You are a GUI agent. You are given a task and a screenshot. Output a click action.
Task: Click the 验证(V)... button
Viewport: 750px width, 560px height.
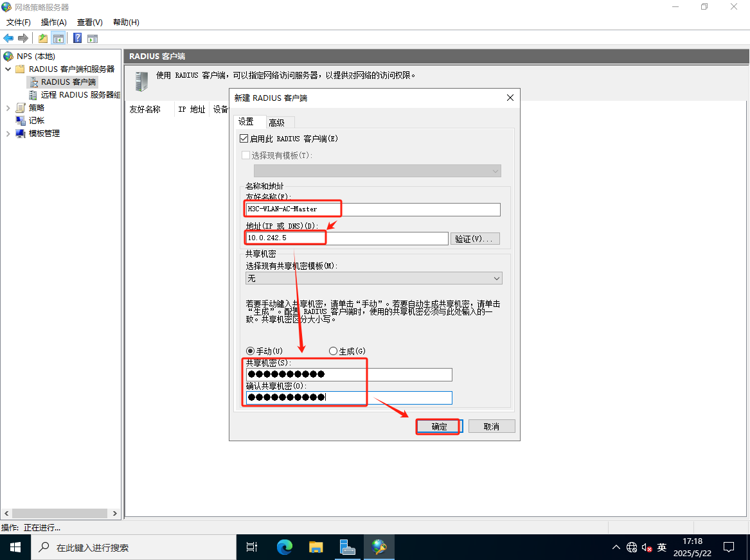click(x=475, y=238)
